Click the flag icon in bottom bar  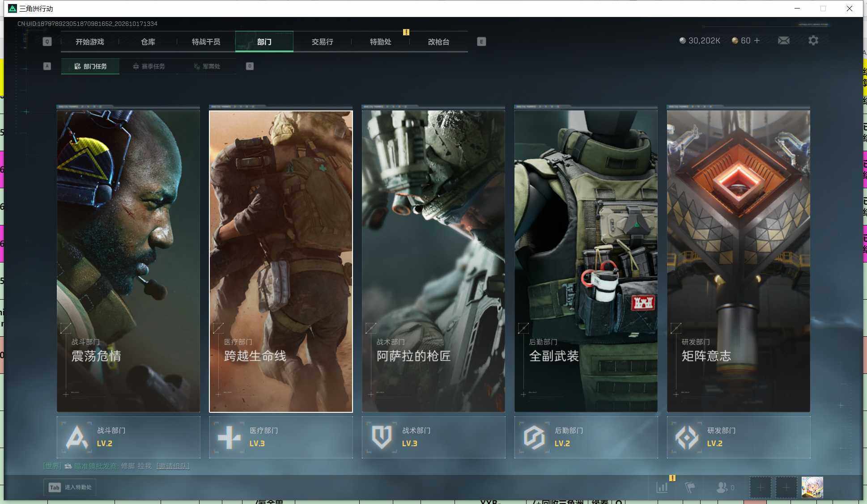pos(690,487)
